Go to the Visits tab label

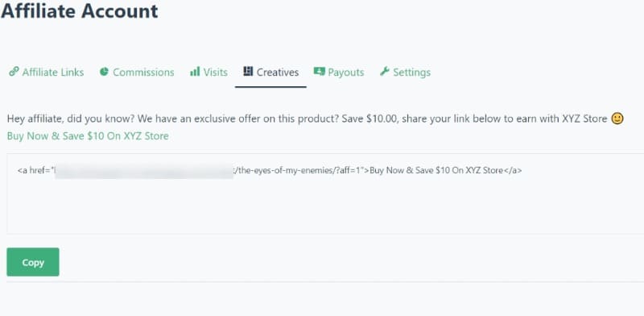(216, 73)
